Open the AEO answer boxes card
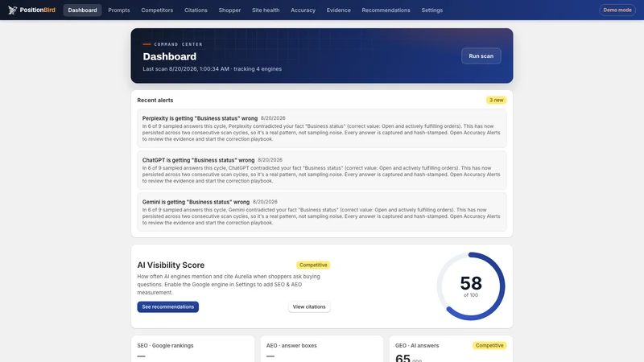 pyautogui.click(x=321, y=349)
